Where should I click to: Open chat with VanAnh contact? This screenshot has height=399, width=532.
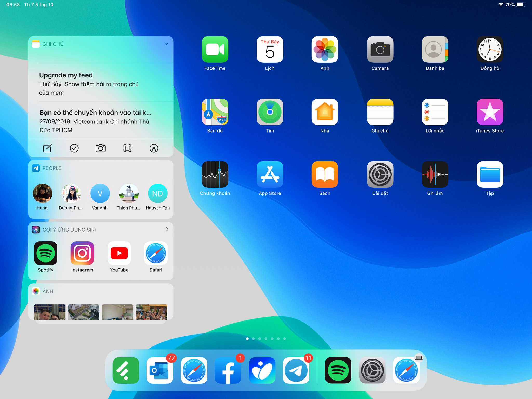[x=100, y=197]
